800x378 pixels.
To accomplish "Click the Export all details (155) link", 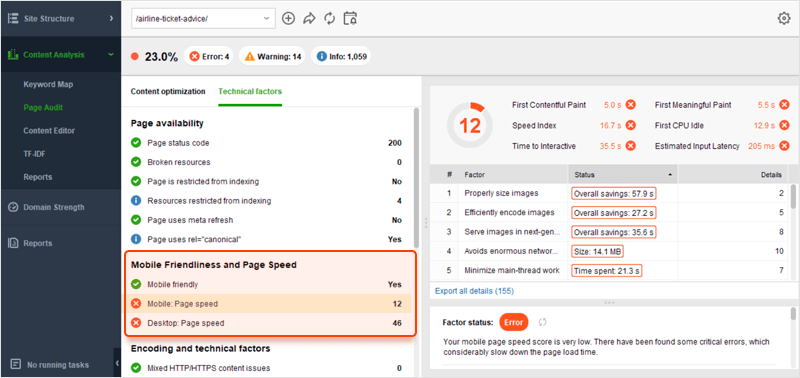I will (474, 291).
